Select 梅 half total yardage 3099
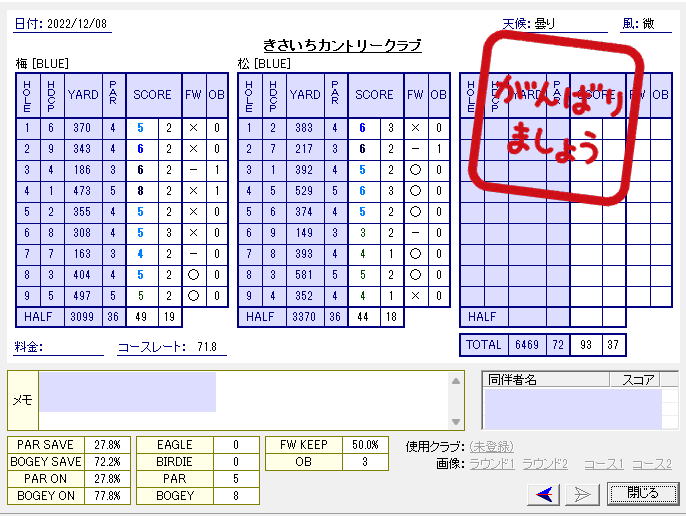 coord(82,317)
